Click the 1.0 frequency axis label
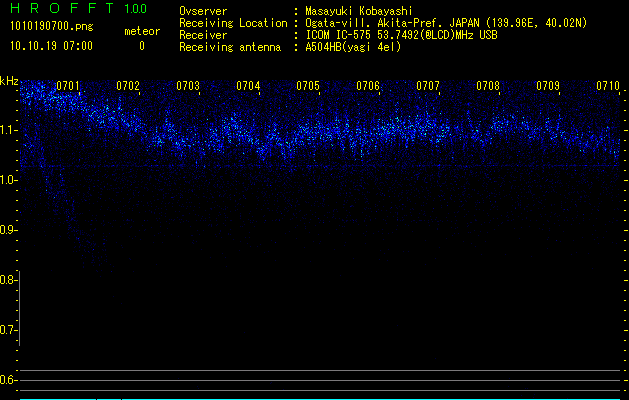Screen dimensions: 629x400 [x=7, y=180]
